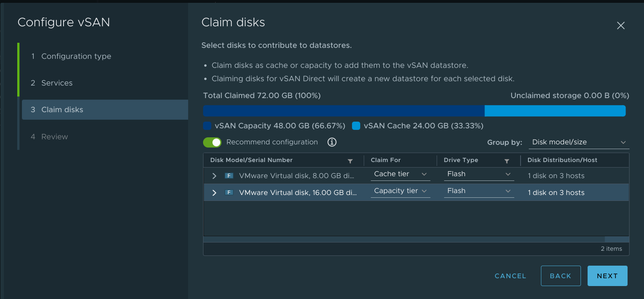Screen dimensions: 644x299
Task: Click the vSAN Cache light blue legend swatch
Action: pyautogui.click(x=356, y=126)
